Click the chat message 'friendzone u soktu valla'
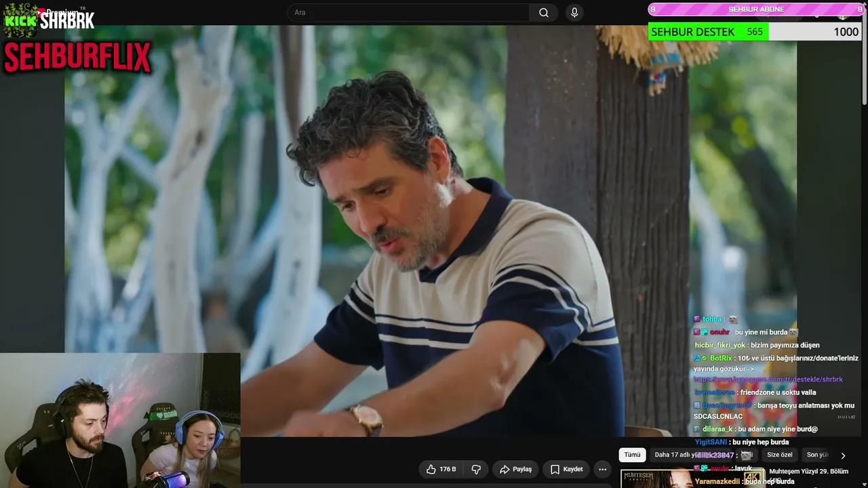This screenshot has height=488, width=868. (x=778, y=392)
